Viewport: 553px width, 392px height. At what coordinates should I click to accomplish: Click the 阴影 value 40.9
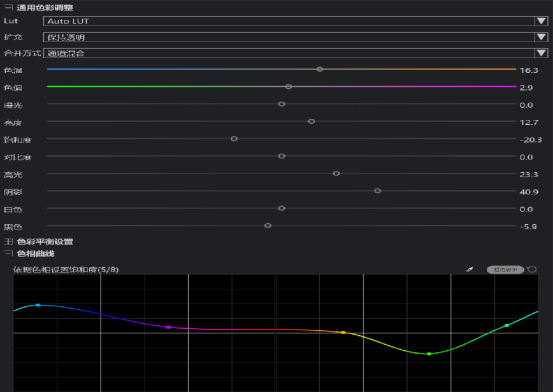tap(529, 192)
